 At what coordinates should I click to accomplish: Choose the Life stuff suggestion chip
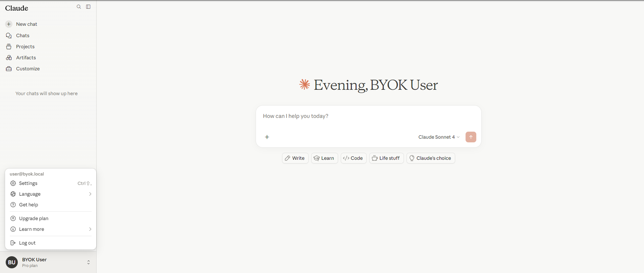[386, 158]
